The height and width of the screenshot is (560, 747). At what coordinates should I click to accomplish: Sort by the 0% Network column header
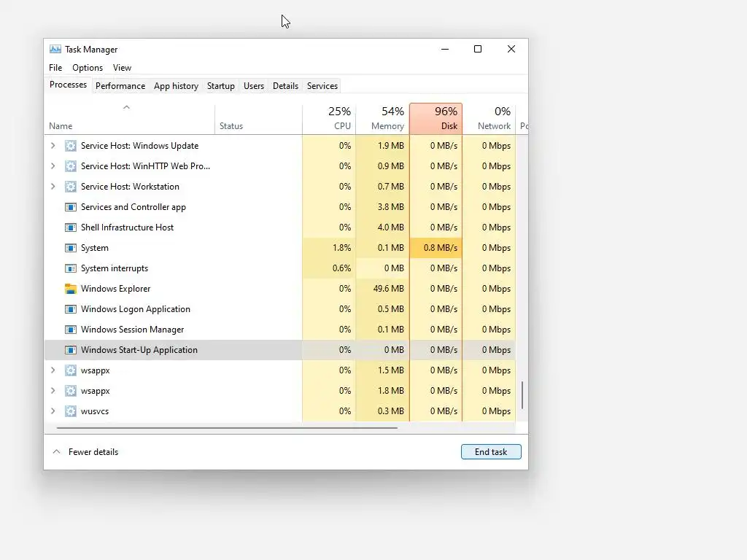pos(489,119)
